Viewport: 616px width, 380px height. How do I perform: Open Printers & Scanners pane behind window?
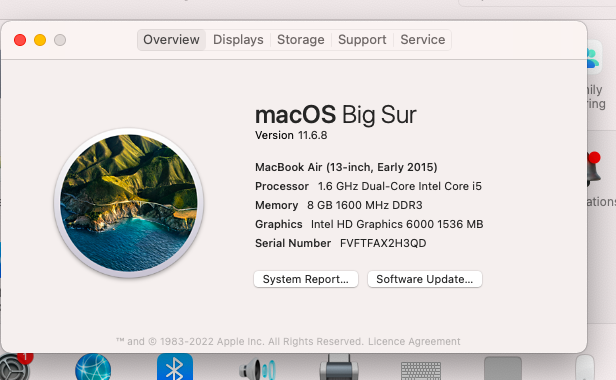tap(339, 367)
